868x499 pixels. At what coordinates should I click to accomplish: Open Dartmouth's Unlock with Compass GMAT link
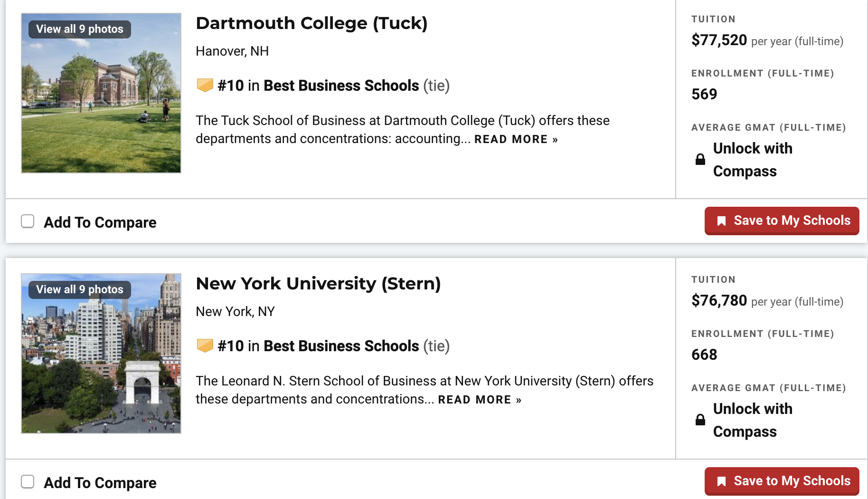coord(753,160)
